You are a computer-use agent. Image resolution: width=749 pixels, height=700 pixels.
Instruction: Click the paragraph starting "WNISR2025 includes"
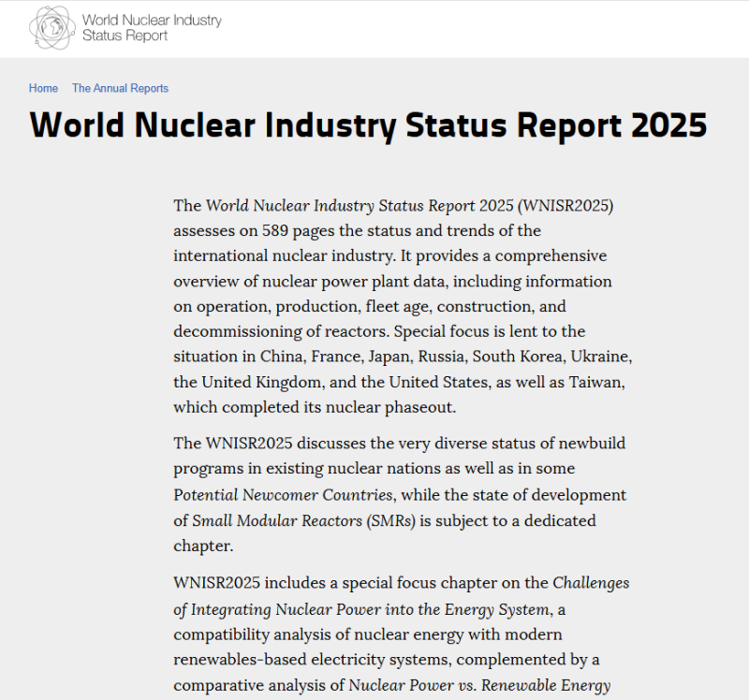coord(400,634)
